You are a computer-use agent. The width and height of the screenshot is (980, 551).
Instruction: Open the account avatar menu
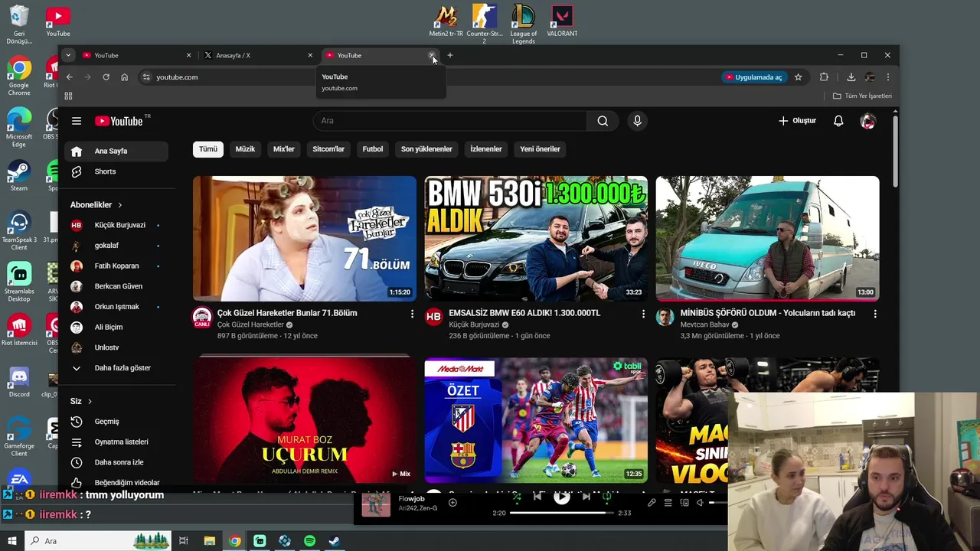tap(867, 121)
